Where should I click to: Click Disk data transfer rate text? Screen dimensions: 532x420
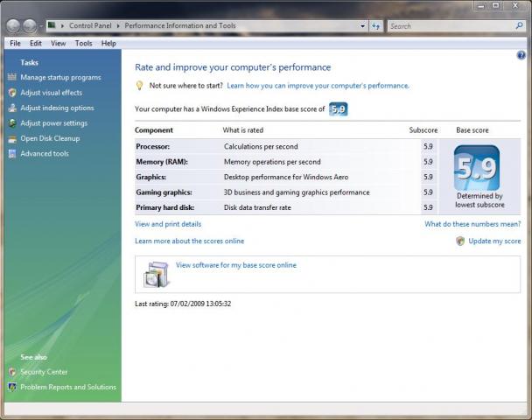257,207
